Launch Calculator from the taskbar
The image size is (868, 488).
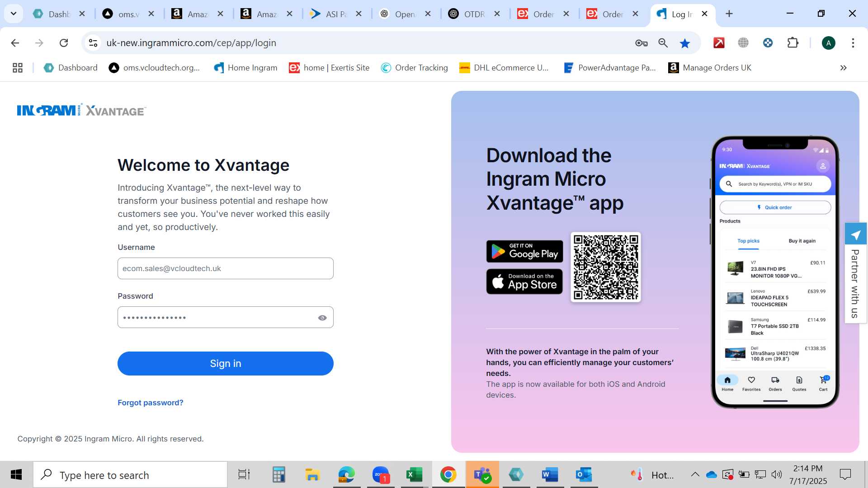click(x=278, y=475)
